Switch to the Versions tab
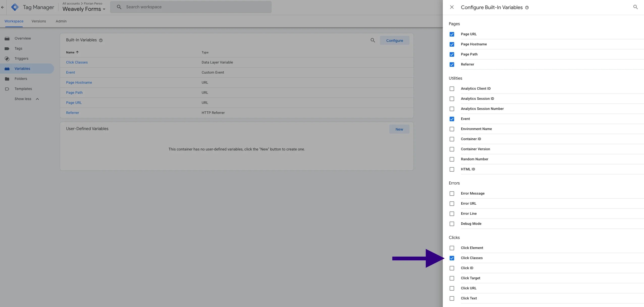The height and width of the screenshot is (307, 644). (39, 21)
